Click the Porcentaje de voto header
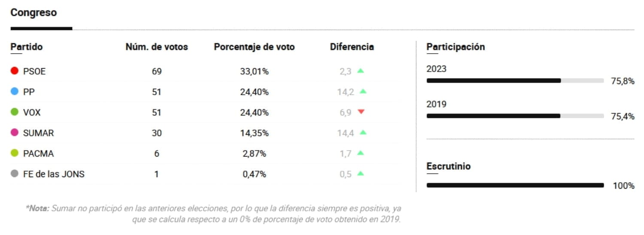The height and width of the screenshot is (235, 644). point(254,47)
